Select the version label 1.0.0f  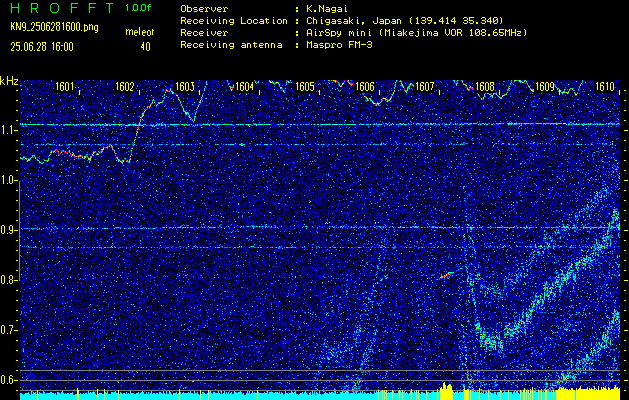point(138,8)
